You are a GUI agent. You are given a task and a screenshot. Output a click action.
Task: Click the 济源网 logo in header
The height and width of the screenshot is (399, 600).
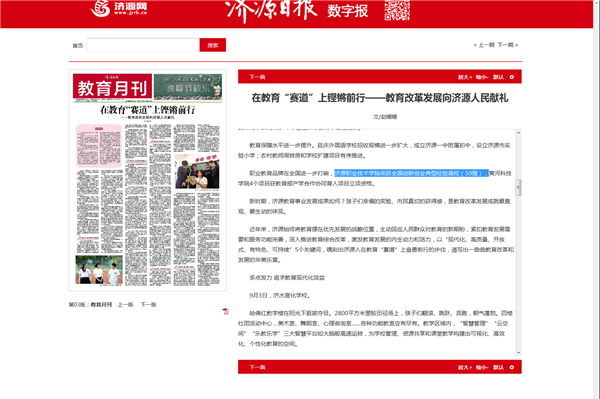[119, 8]
